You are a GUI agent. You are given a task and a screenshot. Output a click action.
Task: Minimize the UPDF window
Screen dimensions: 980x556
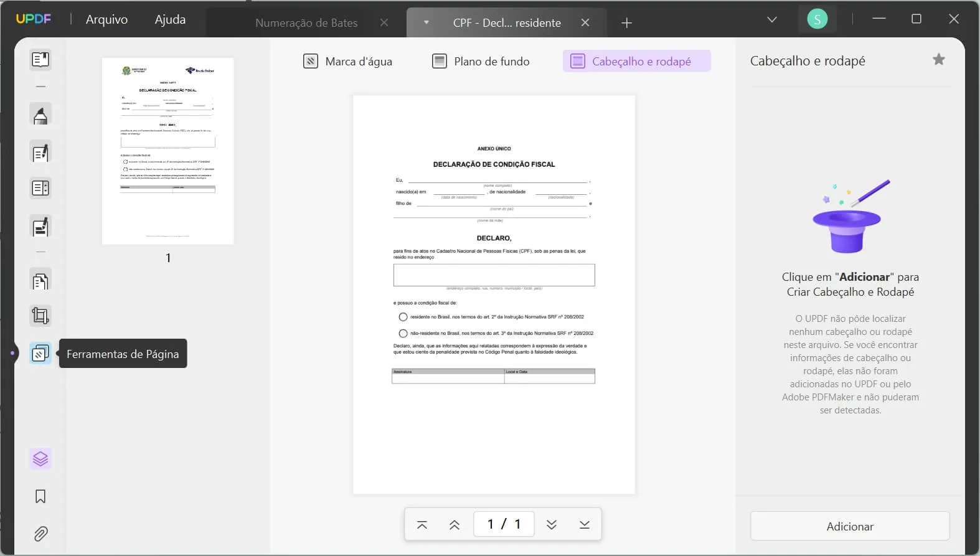879,19
